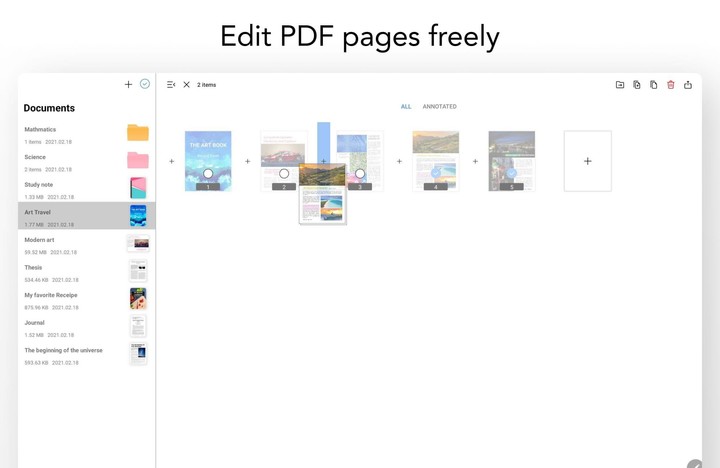Select page 1 using its circle checkbox

tap(208, 174)
